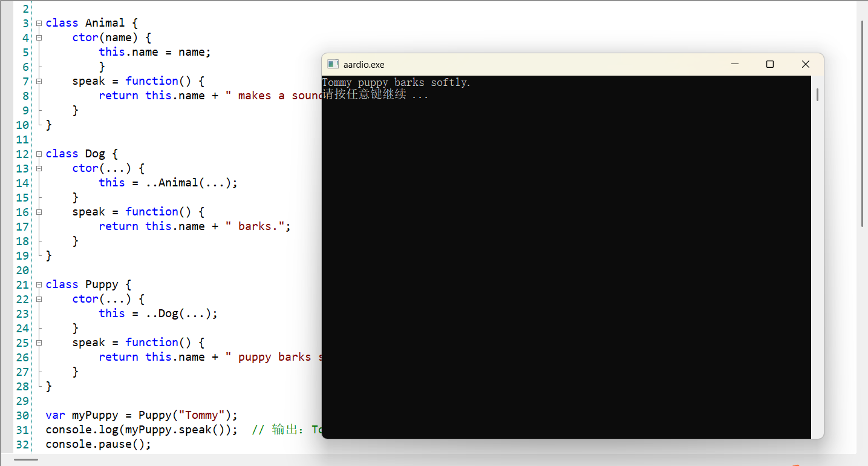Minimize the aardio.exe console window

[x=735, y=64]
